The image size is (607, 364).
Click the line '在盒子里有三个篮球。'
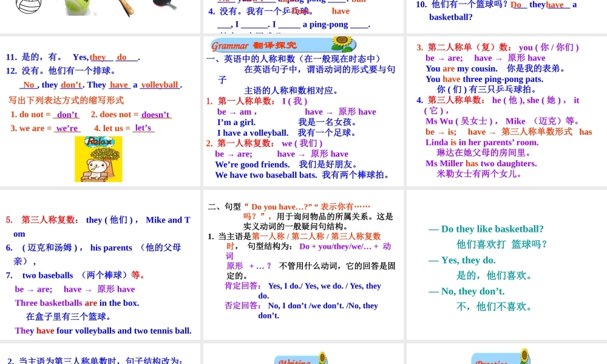tap(69, 317)
